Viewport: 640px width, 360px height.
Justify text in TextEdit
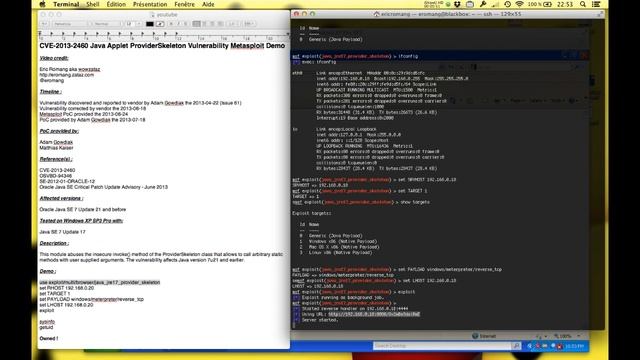212,24
